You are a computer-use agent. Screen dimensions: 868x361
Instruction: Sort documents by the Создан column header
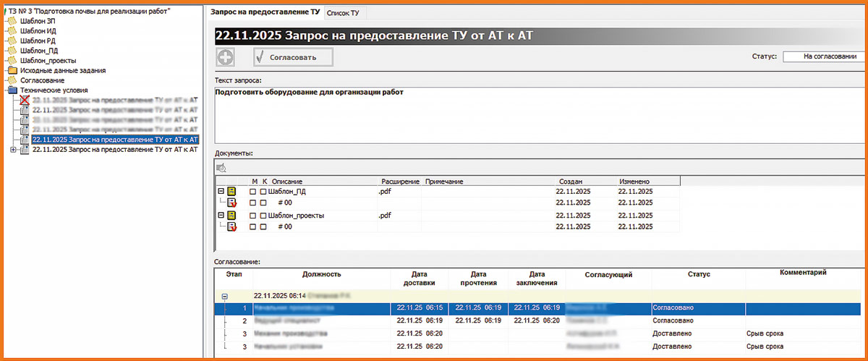click(571, 181)
